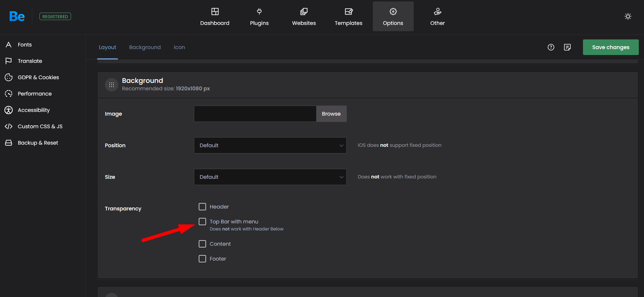Click the Templates edit icon
This screenshot has height=297, width=644.
[x=349, y=12]
